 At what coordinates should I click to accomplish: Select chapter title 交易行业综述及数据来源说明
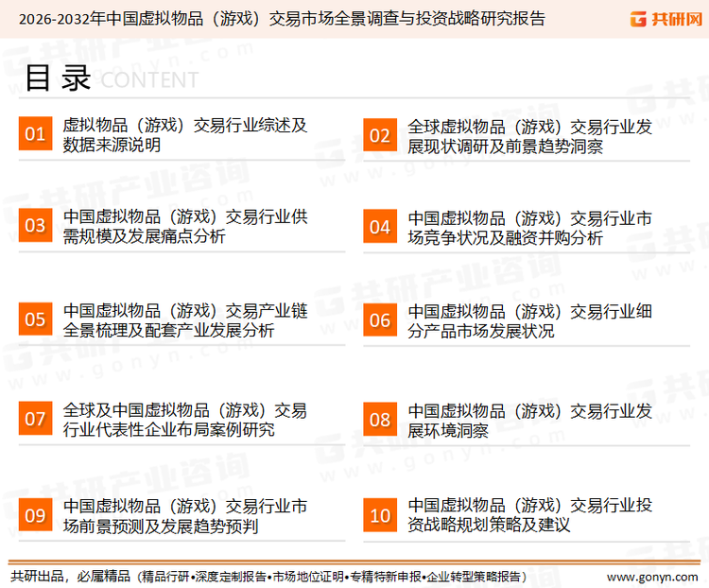pyautogui.click(x=185, y=135)
